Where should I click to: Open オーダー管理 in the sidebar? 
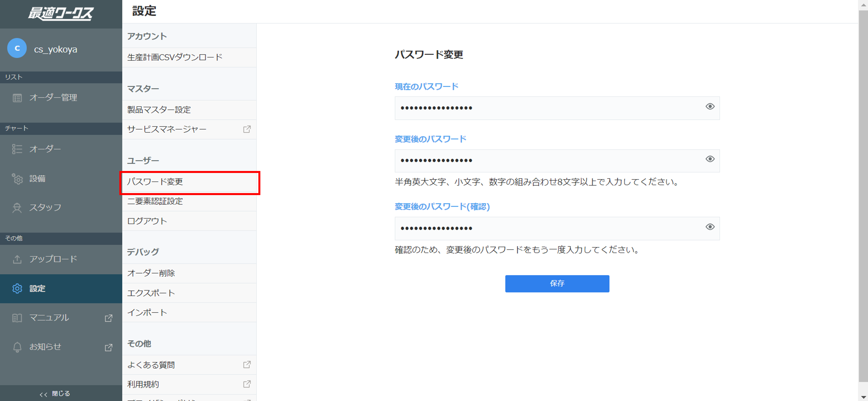[61, 98]
